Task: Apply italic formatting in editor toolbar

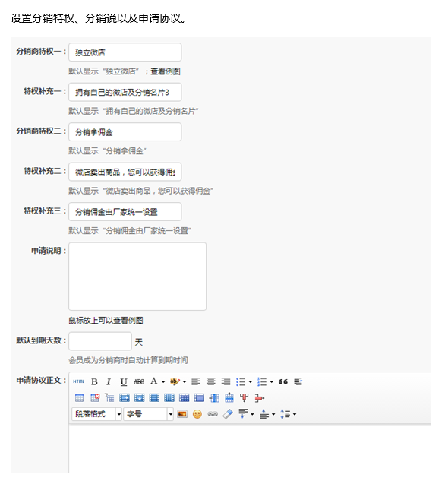Action: point(109,381)
